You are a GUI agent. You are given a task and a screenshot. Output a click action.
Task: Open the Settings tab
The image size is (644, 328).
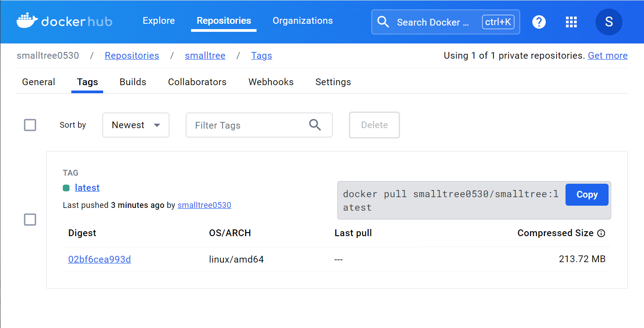point(333,82)
